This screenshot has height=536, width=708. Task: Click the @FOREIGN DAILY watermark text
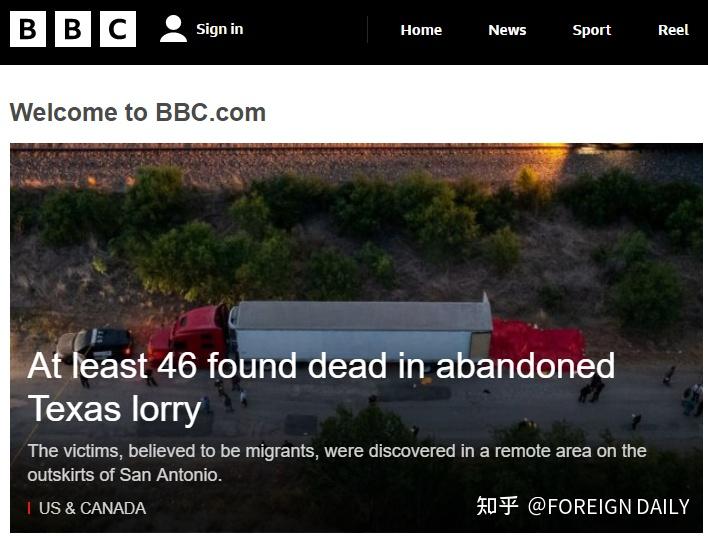[609, 507]
